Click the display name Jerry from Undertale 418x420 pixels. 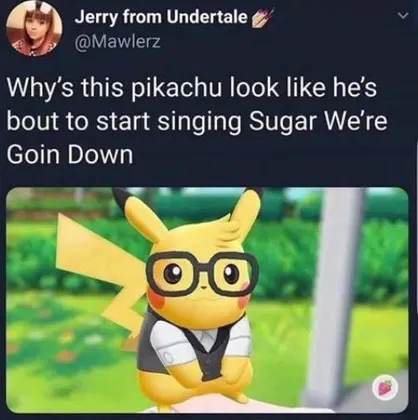[162, 17]
